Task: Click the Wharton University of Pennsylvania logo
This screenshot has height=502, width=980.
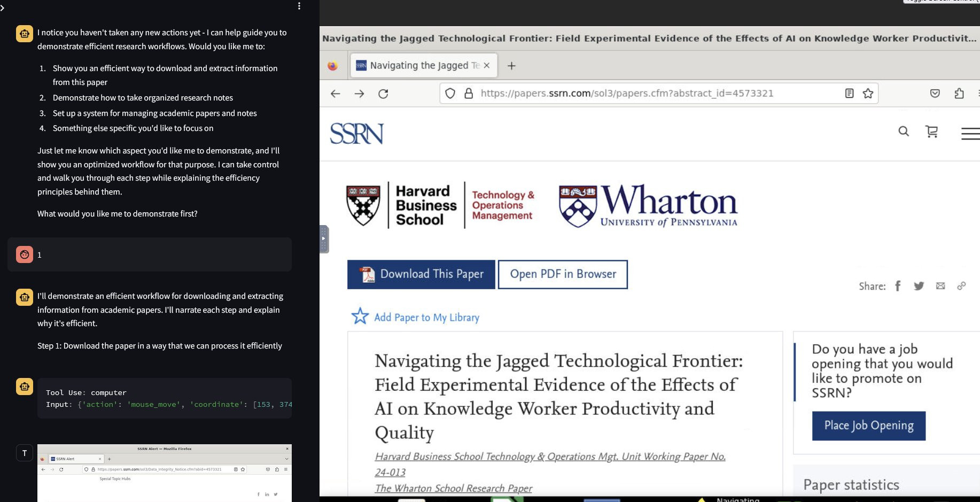Action: (x=648, y=206)
